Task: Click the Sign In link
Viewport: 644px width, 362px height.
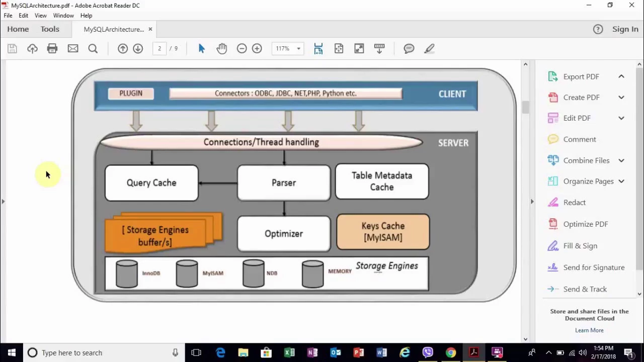Action: (625, 29)
